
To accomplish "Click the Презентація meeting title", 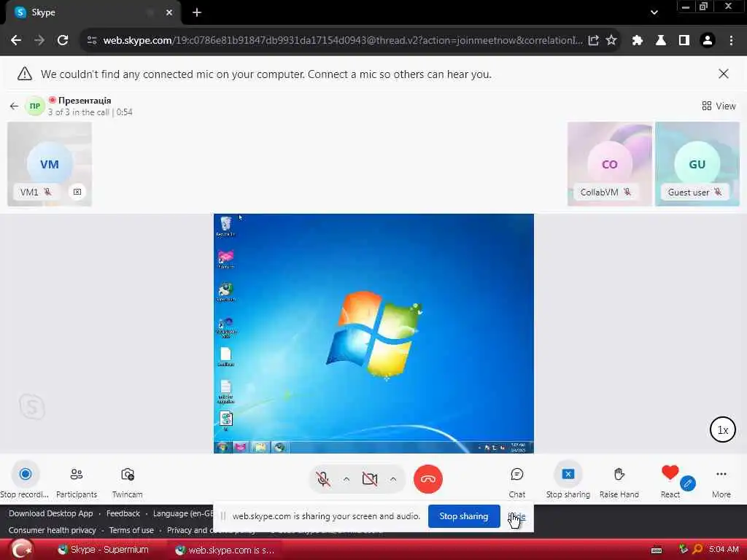I will click(x=85, y=101).
